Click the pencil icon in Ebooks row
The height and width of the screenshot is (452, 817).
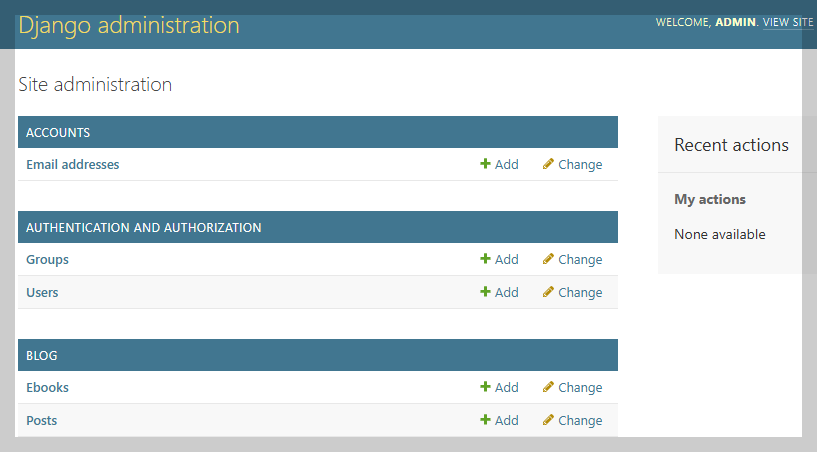click(x=548, y=386)
